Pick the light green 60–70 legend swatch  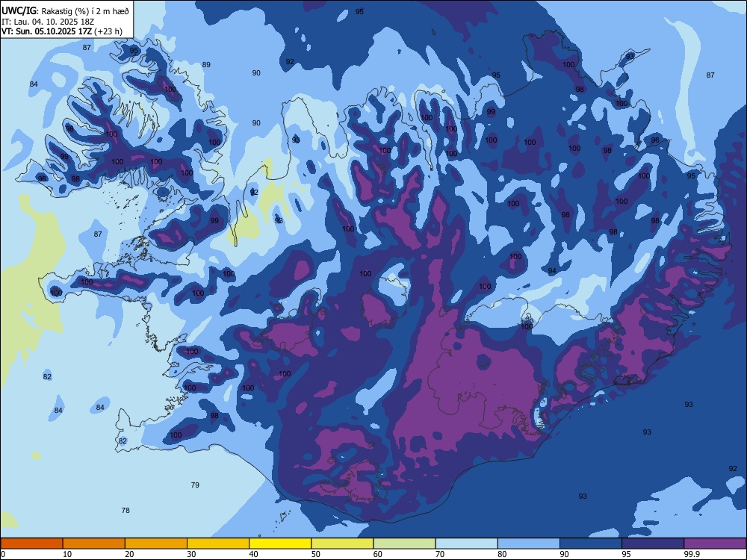(x=404, y=544)
